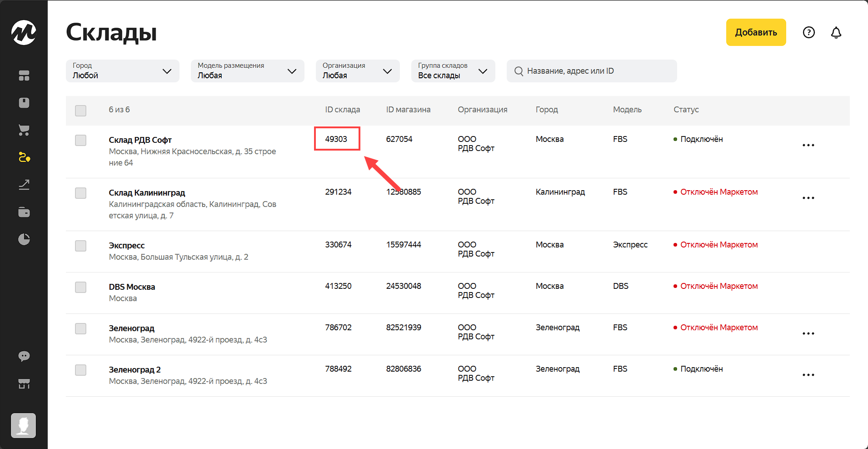Select the Экспресс warehouse checkbox

[x=81, y=246]
